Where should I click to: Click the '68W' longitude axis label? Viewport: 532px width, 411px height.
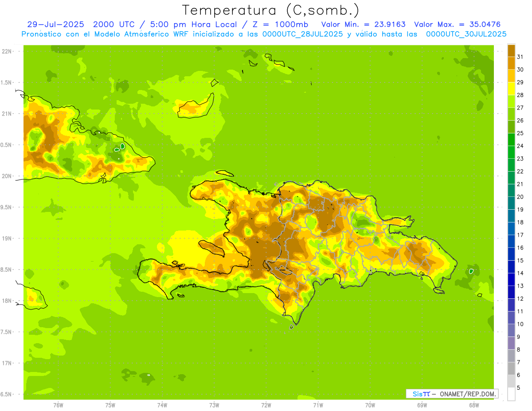[x=474, y=405]
